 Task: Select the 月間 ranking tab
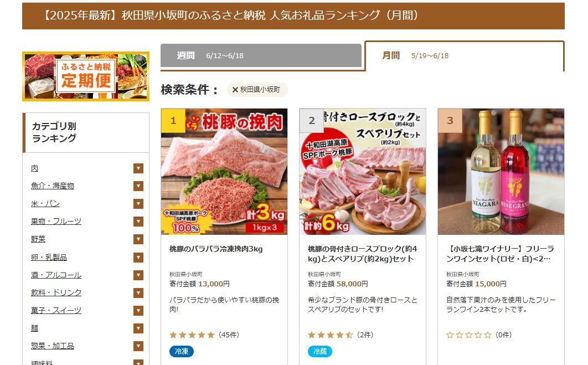click(464, 55)
